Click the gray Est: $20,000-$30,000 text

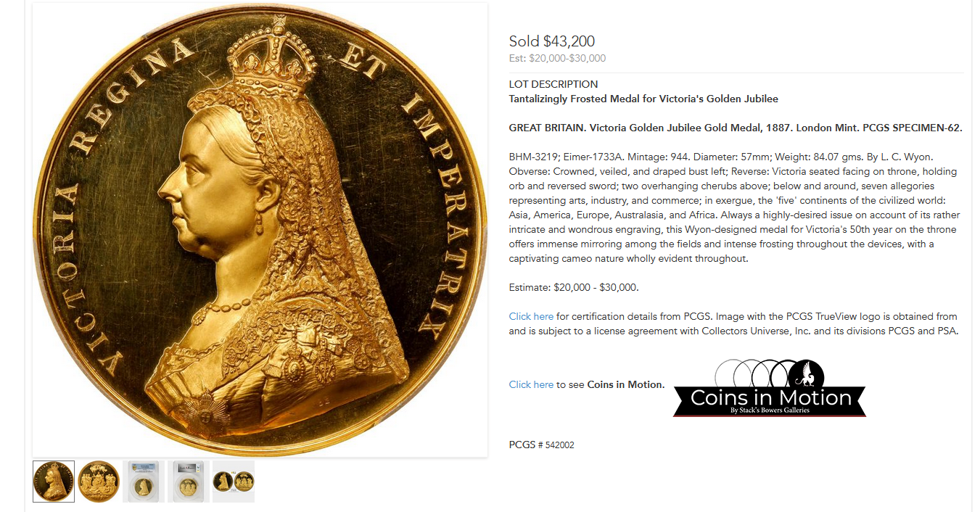557,58
